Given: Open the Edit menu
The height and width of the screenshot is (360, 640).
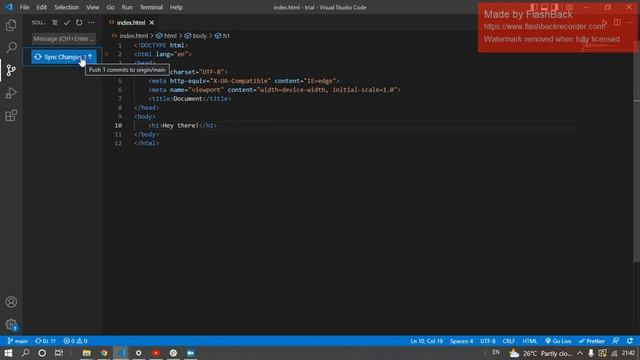Looking at the screenshot, I should pyautogui.click(x=42, y=7).
